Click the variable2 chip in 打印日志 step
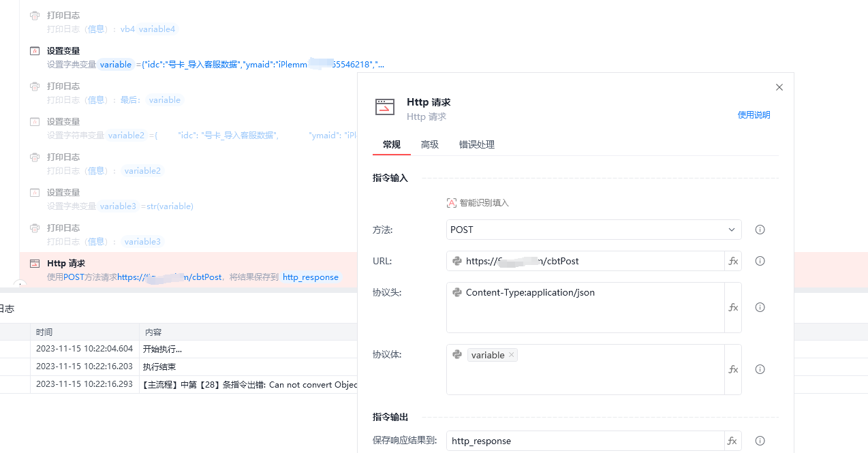 coord(143,171)
